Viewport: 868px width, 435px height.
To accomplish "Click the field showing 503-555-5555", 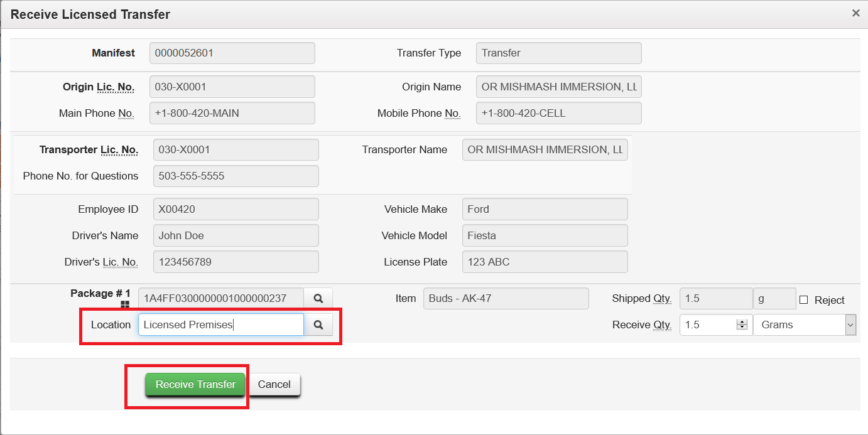I will point(236,176).
